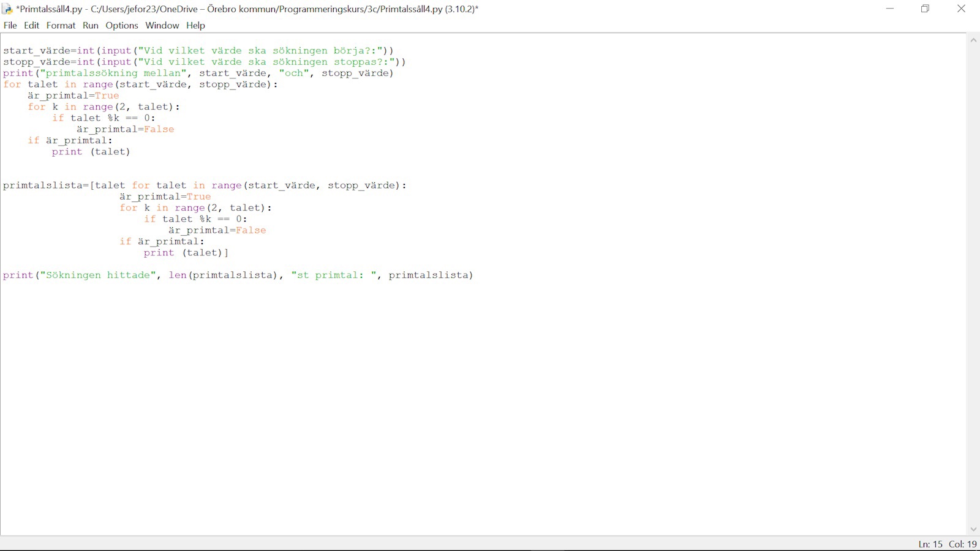The height and width of the screenshot is (551, 980).
Task: Click the Col: 19 status indicator
Action: [963, 544]
